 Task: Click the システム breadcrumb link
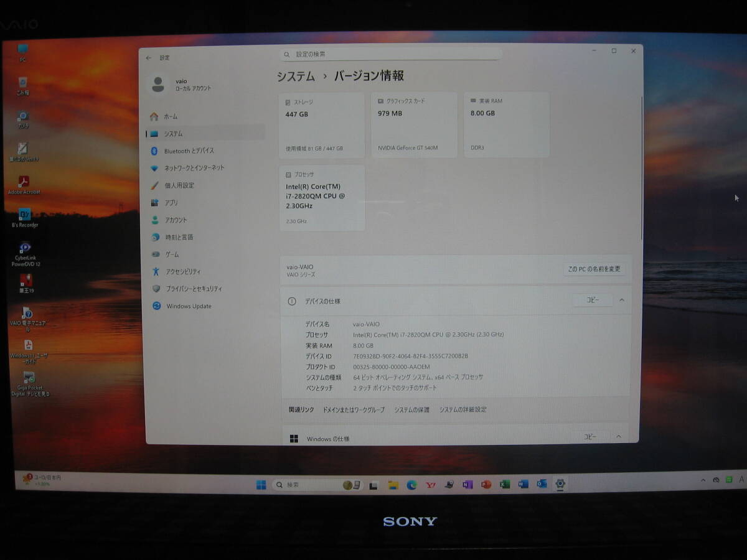[296, 76]
